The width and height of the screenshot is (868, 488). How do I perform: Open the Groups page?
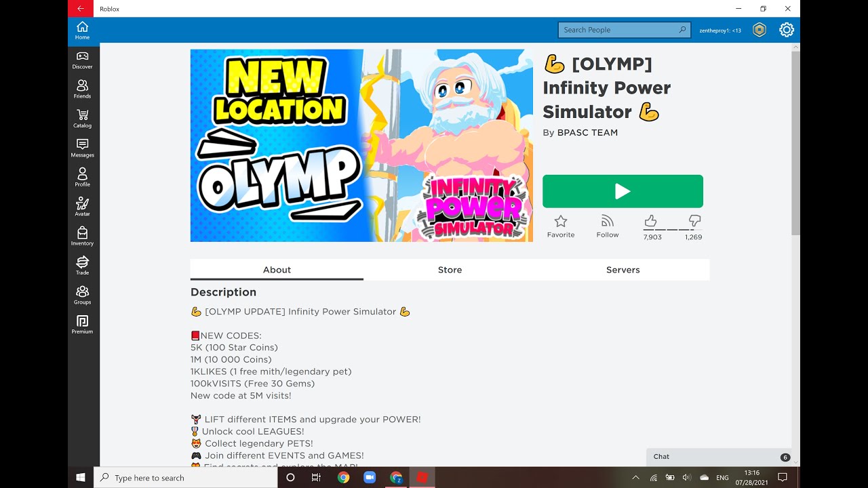(83, 295)
